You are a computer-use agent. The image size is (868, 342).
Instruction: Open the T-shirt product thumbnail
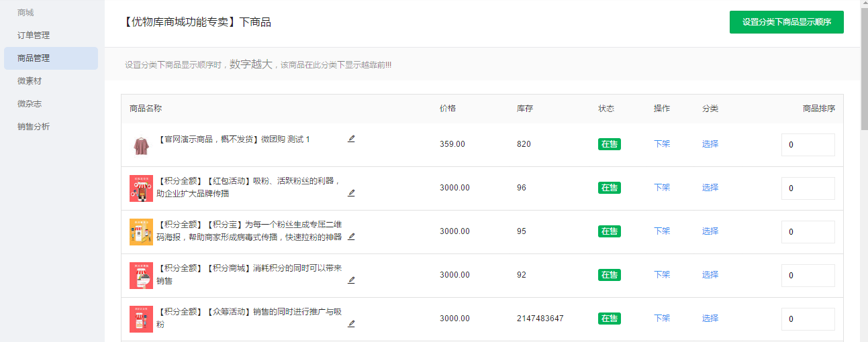pos(141,145)
